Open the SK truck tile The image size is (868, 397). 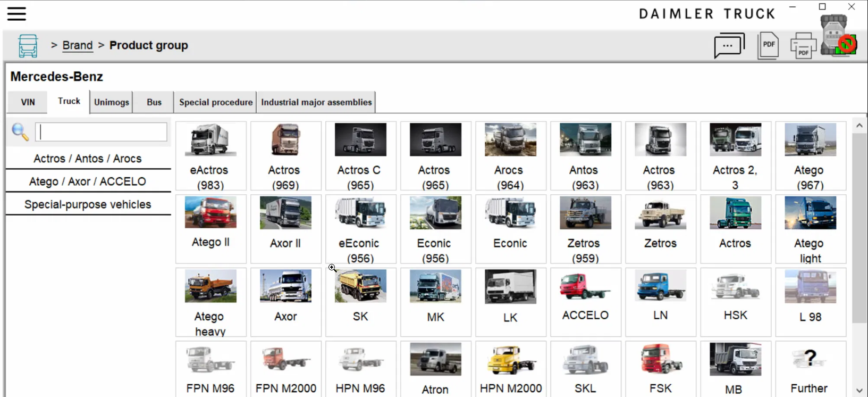[x=361, y=302]
